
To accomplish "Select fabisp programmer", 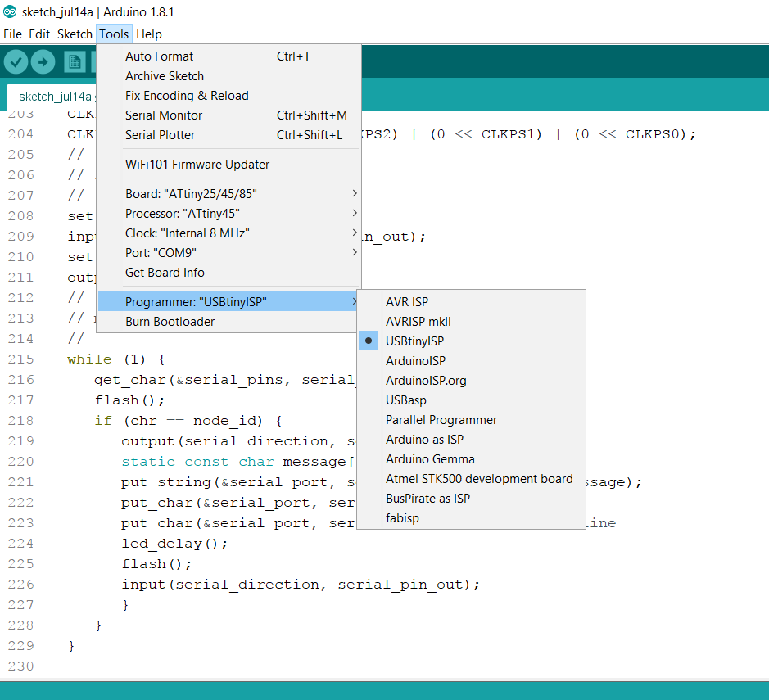I will coord(471,517).
